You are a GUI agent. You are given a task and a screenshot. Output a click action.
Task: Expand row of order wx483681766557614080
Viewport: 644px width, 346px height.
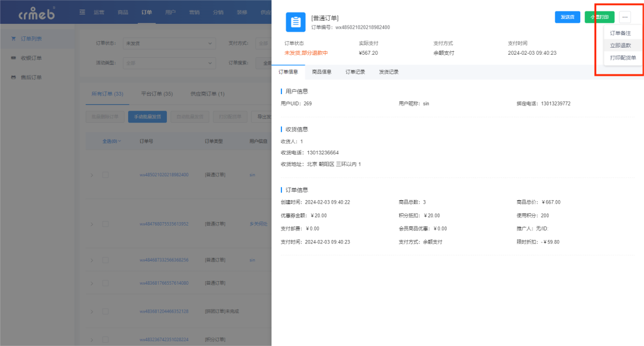[x=92, y=283]
